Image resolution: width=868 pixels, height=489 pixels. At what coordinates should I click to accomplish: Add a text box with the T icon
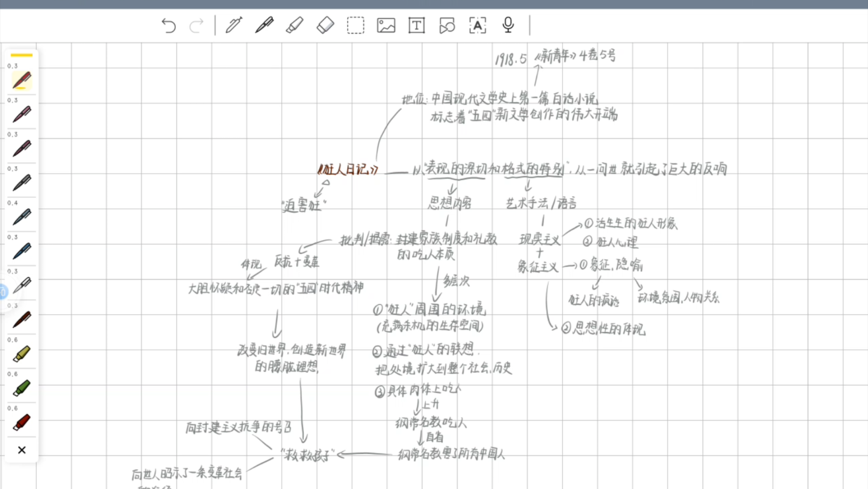click(x=416, y=25)
